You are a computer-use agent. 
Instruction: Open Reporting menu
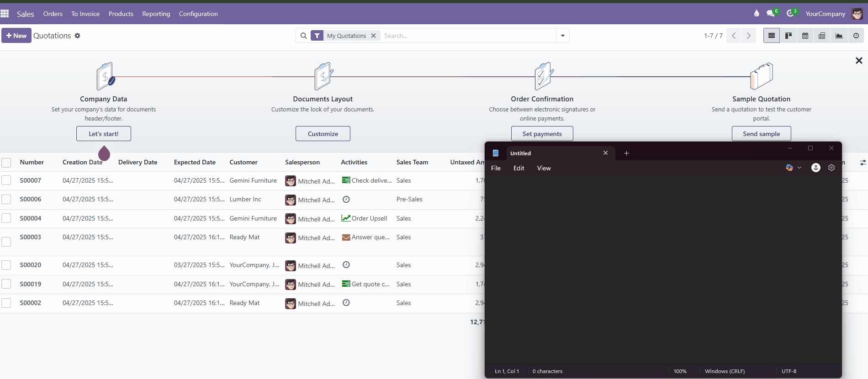[156, 14]
